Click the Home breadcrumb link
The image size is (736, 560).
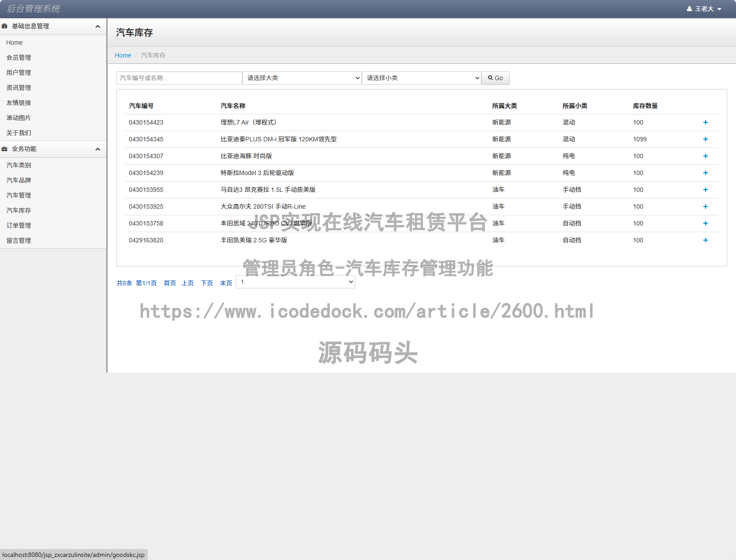click(123, 55)
